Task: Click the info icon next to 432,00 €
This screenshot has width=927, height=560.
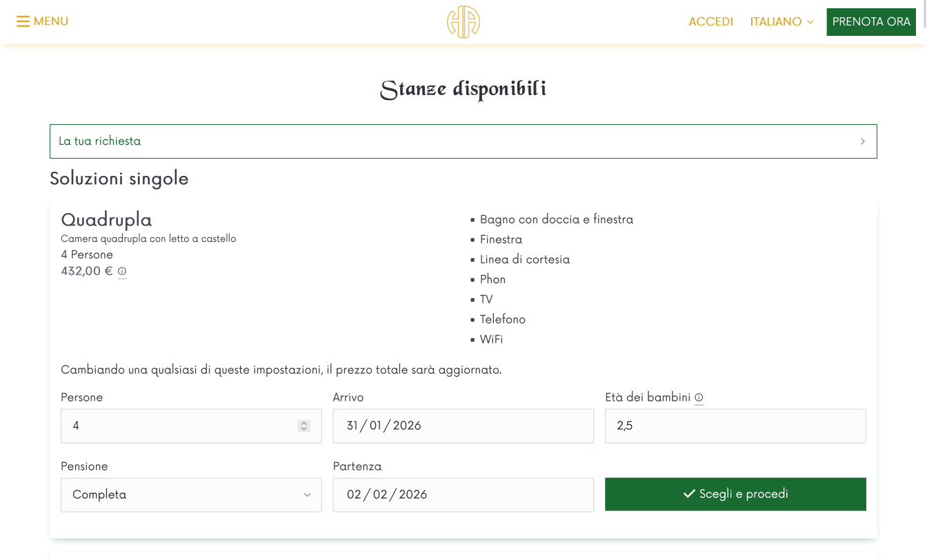Action: 122,272
